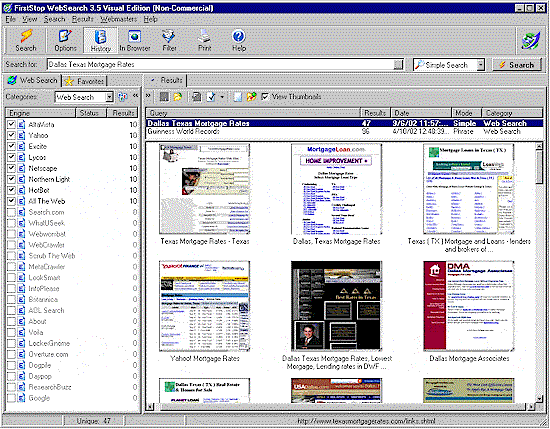Open results with In Browser icon
Image resolution: width=550 pixels, height=429 pixels.
point(135,40)
